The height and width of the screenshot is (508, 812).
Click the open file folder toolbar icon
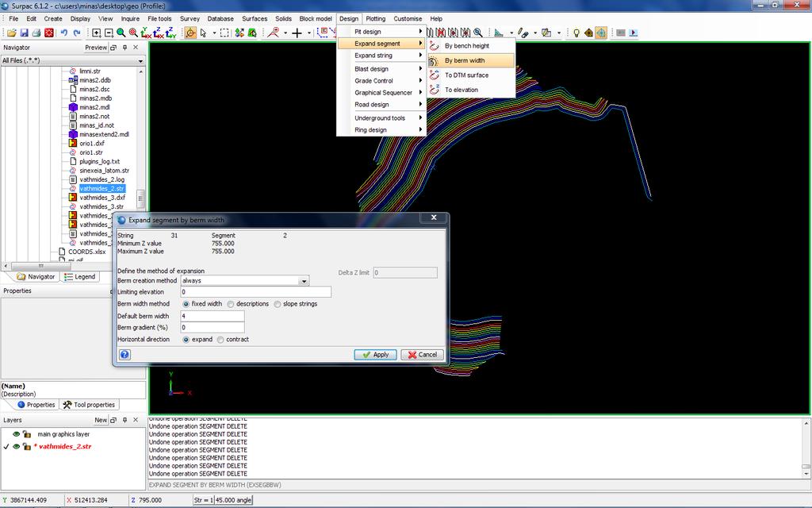click(x=11, y=33)
